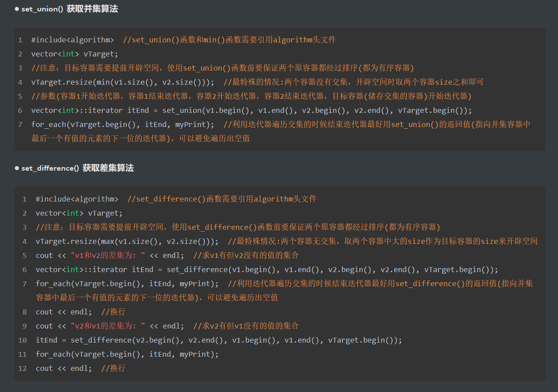Click the line "itEnd = set_difference(v2.begin(), v2.end()…"
558x392 pixels.
tap(219, 340)
